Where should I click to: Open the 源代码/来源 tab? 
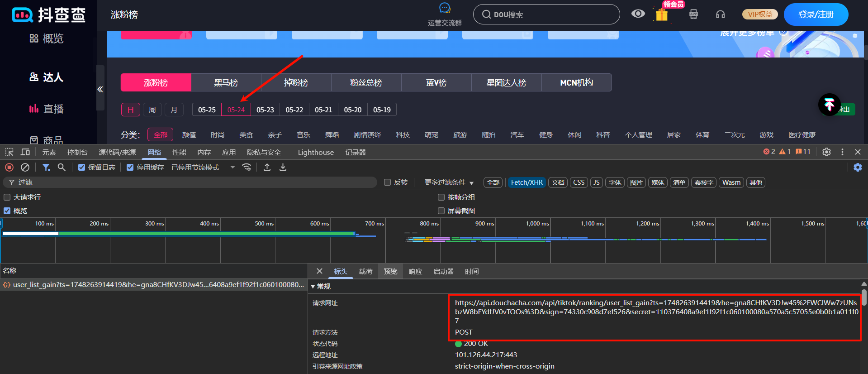pos(117,153)
